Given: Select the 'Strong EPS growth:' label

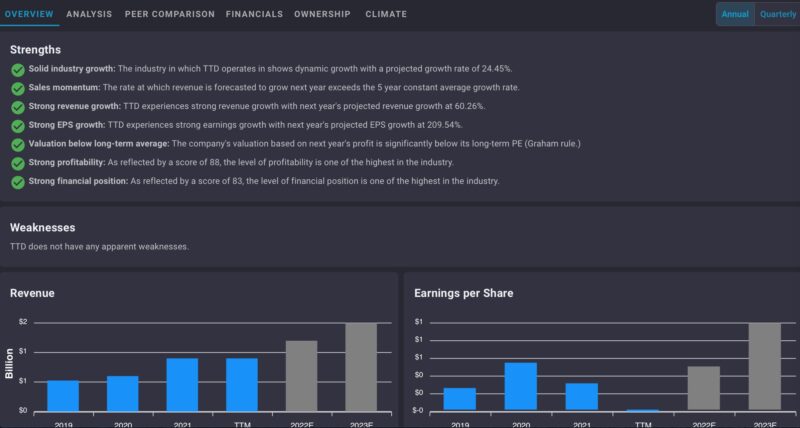Looking at the screenshot, I should [x=67, y=124].
